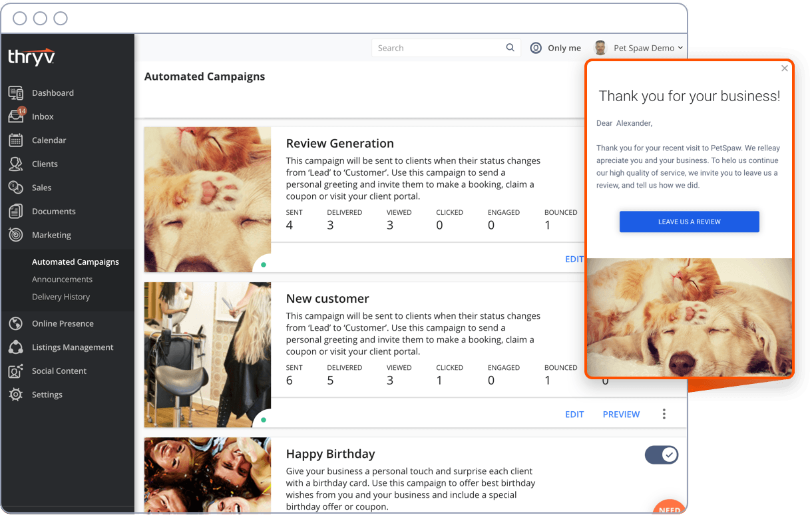The width and height of the screenshot is (812, 515).
Task: Select Marketing menu item
Action: 51,235
